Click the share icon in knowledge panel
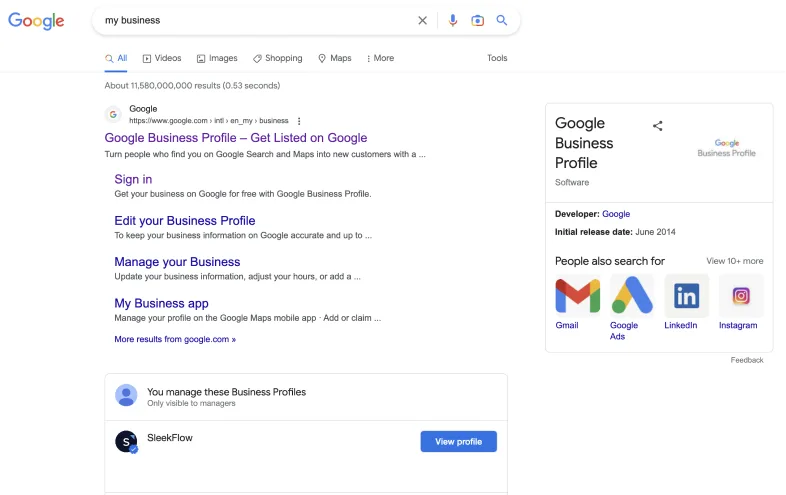786x495 pixels. [658, 126]
